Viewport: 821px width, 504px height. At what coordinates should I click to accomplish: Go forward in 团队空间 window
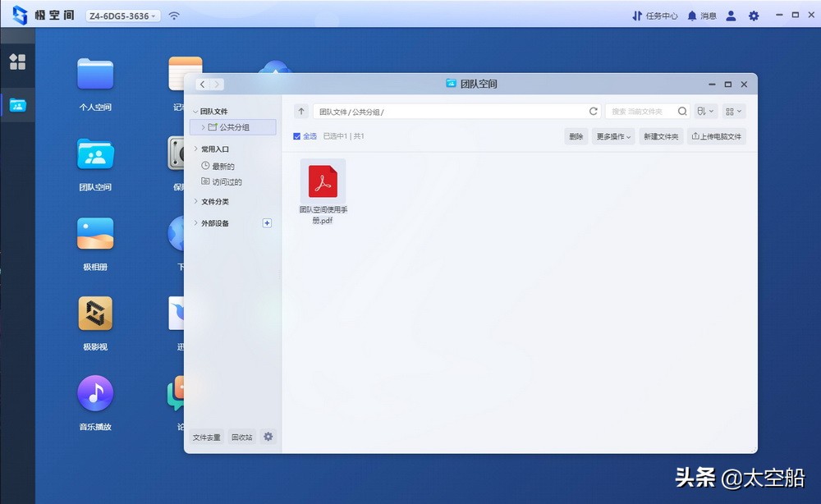pos(217,85)
